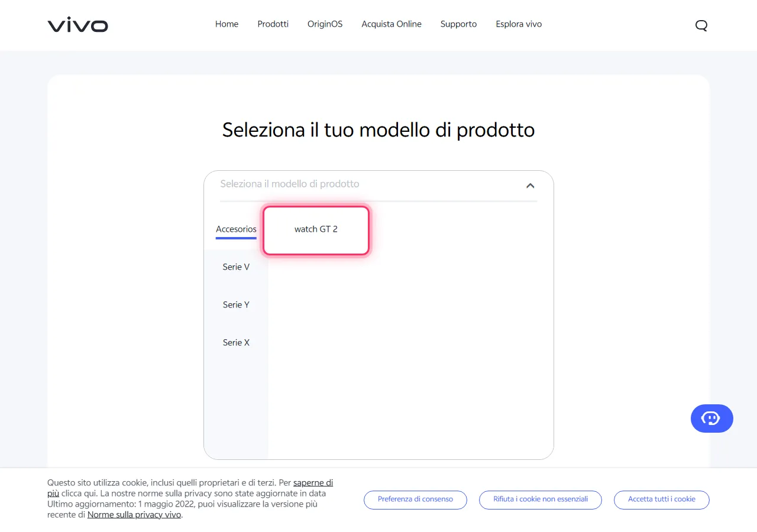757x532 pixels.
Task: Go to Home menu item
Action: click(x=227, y=24)
